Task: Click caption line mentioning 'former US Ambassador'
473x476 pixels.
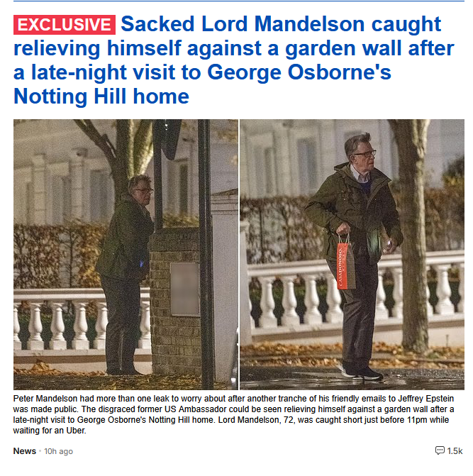Action: (x=233, y=409)
